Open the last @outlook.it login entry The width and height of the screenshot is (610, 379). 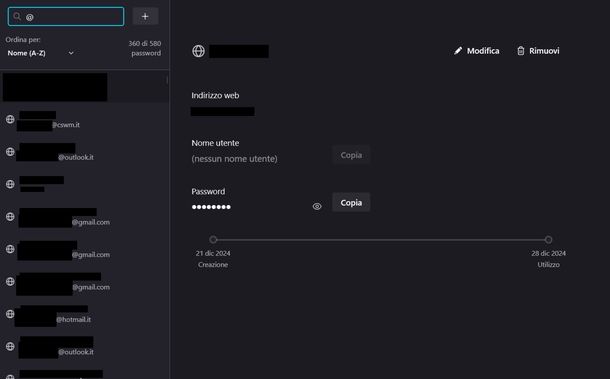(84, 347)
